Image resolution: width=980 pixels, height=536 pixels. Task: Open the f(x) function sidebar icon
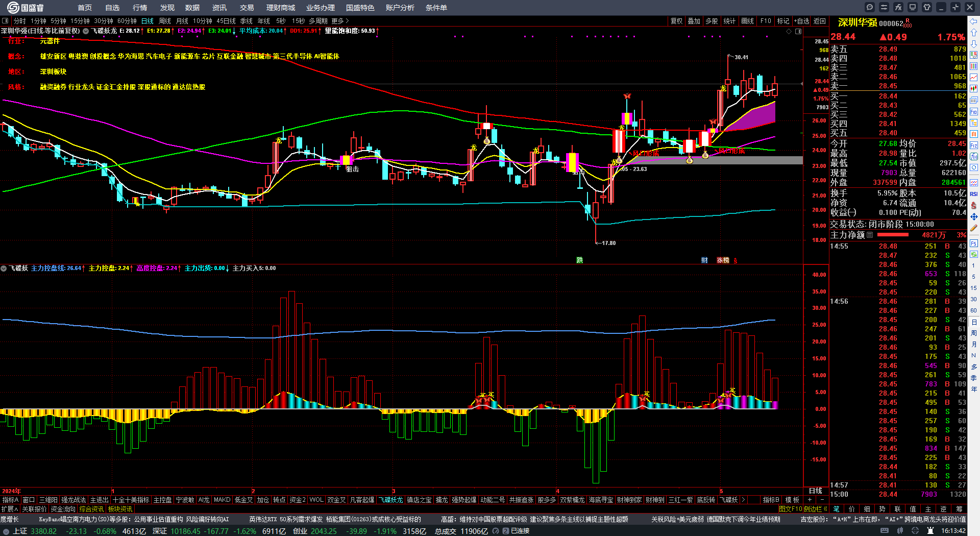coord(974,156)
